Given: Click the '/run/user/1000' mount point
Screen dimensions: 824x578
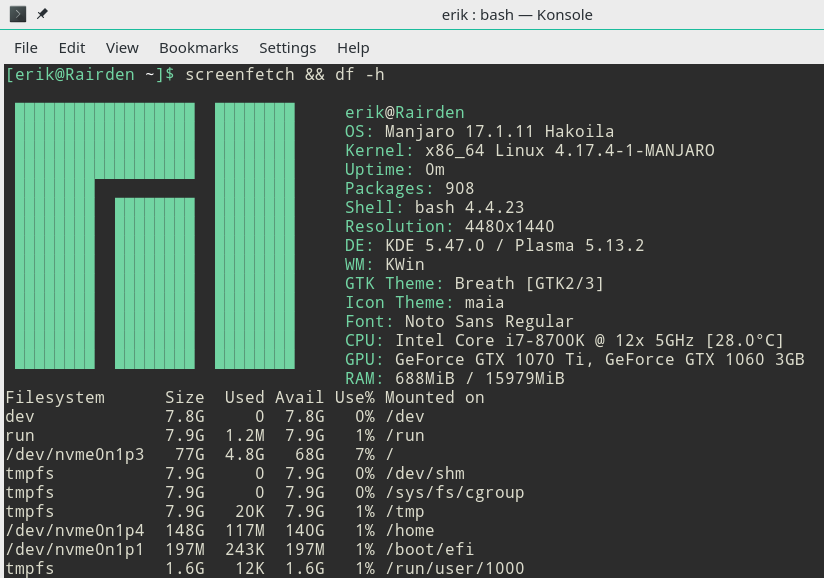Looking at the screenshot, I should [x=455, y=568].
